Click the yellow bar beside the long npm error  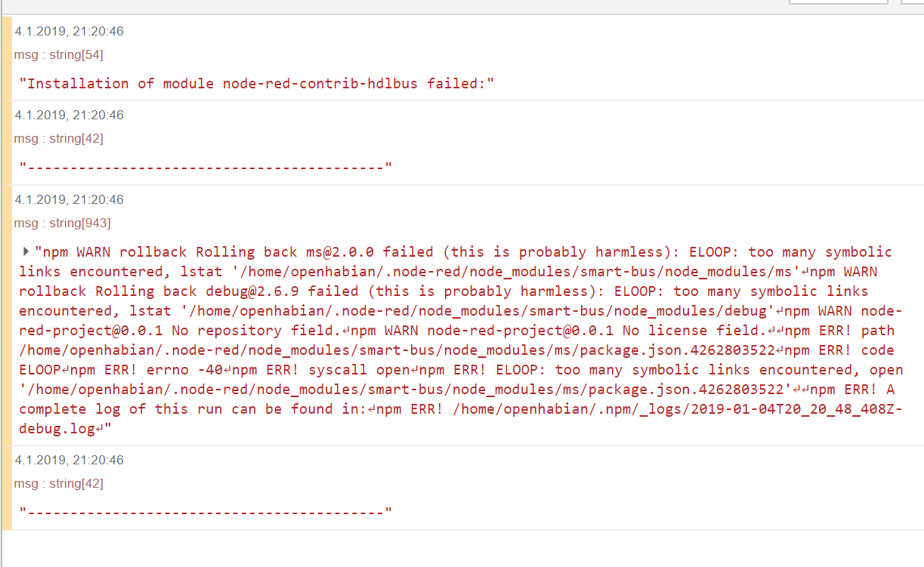[x=6, y=317]
